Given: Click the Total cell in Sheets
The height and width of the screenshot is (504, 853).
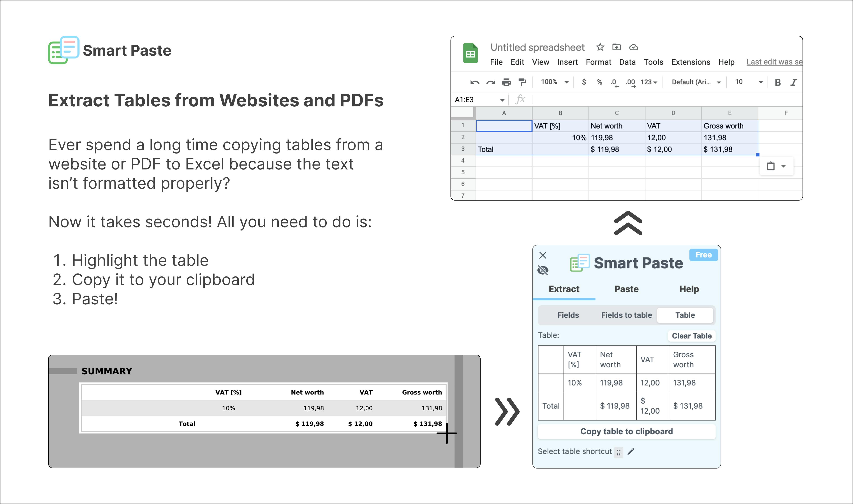Looking at the screenshot, I should pos(504,149).
